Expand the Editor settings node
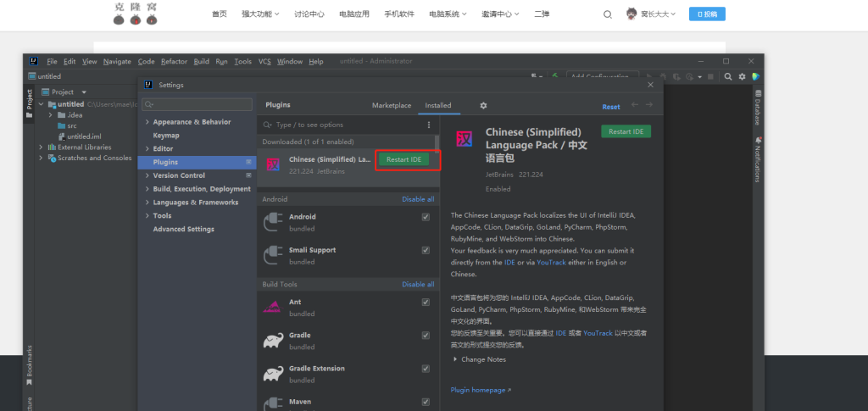Image resolution: width=868 pixels, height=411 pixels. [x=147, y=149]
